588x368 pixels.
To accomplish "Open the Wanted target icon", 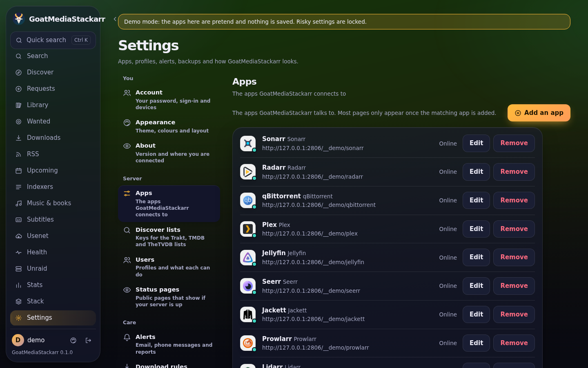I will pos(18,121).
